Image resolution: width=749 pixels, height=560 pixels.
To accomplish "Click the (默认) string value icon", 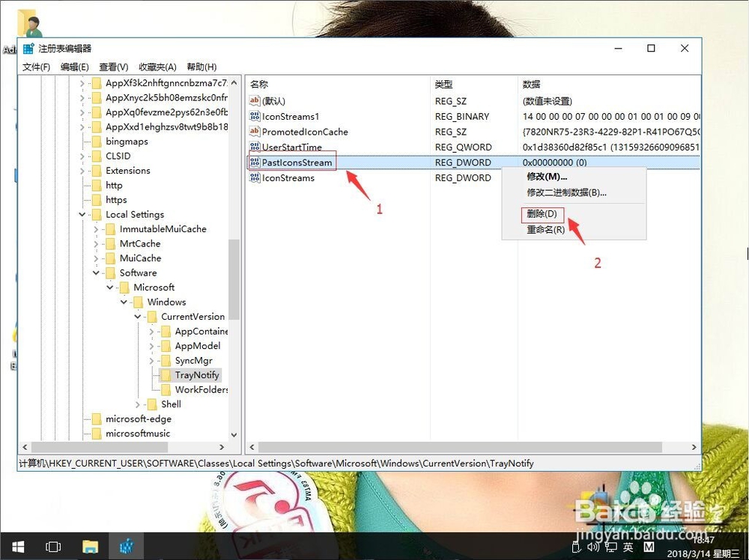I will click(x=255, y=101).
